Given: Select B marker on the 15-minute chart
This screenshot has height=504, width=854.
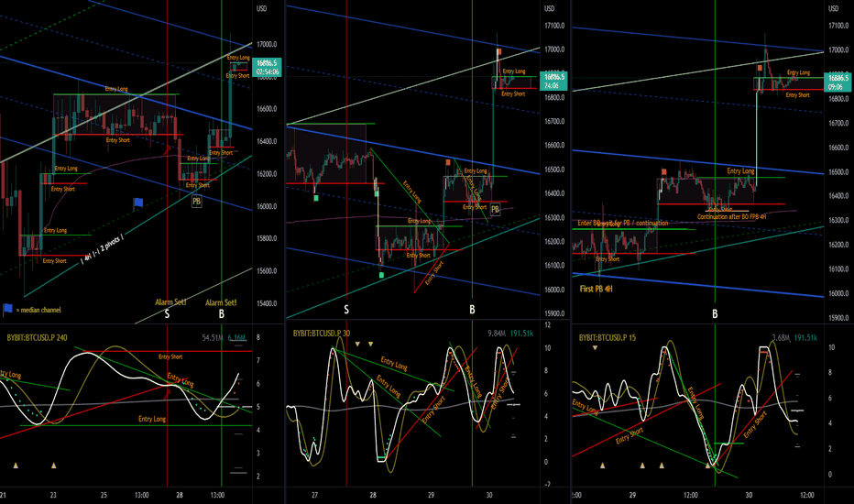Looking at the screenshot, I should pos(715,313).
